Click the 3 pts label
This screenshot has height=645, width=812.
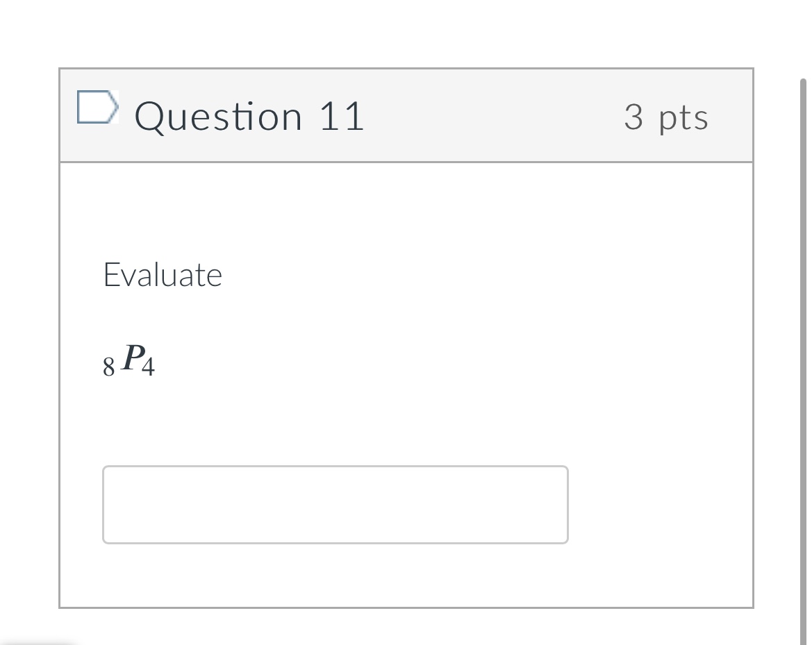665,117
